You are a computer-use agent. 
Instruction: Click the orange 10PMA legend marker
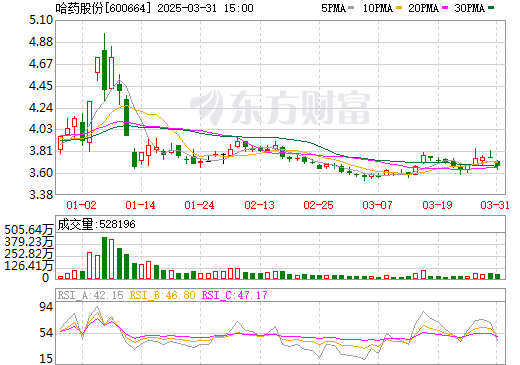(x=399, y=7)
